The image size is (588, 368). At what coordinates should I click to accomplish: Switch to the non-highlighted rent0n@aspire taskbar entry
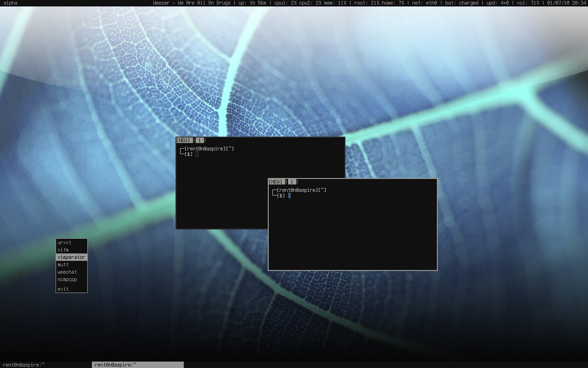tap(46, 365)
